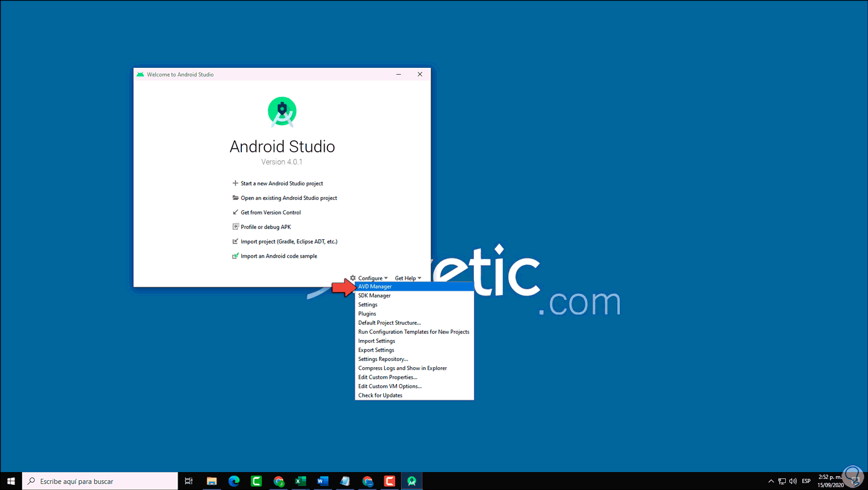Launch Word from the taskbar
The width and height of the screenshot is (868, 490).
click(x=323, y=481)
